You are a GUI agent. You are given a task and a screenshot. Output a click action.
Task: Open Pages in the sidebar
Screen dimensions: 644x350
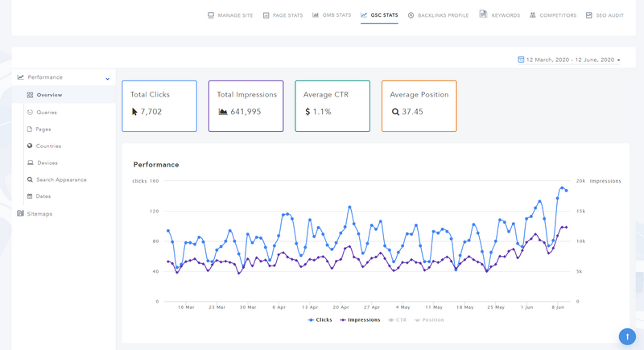(x=43, y=130)
